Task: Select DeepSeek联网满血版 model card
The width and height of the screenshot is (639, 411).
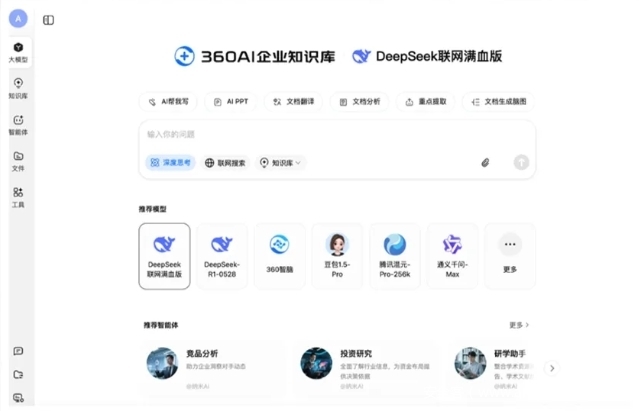Action: [x=164, y=256]
